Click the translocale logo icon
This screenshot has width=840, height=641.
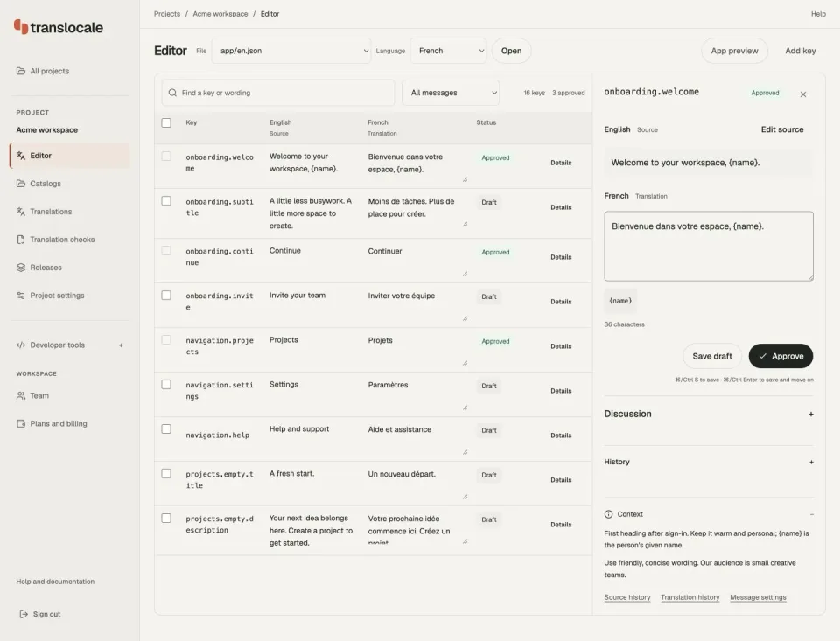tap(21, 26)
